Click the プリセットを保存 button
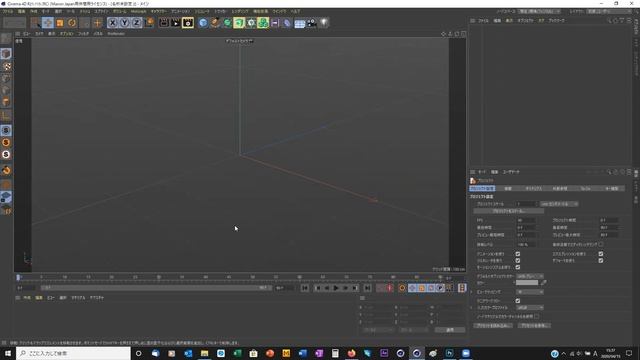Image resolution: width=640 pixels, height=360 pixels. pyautogui.click(x=534, y=326)
